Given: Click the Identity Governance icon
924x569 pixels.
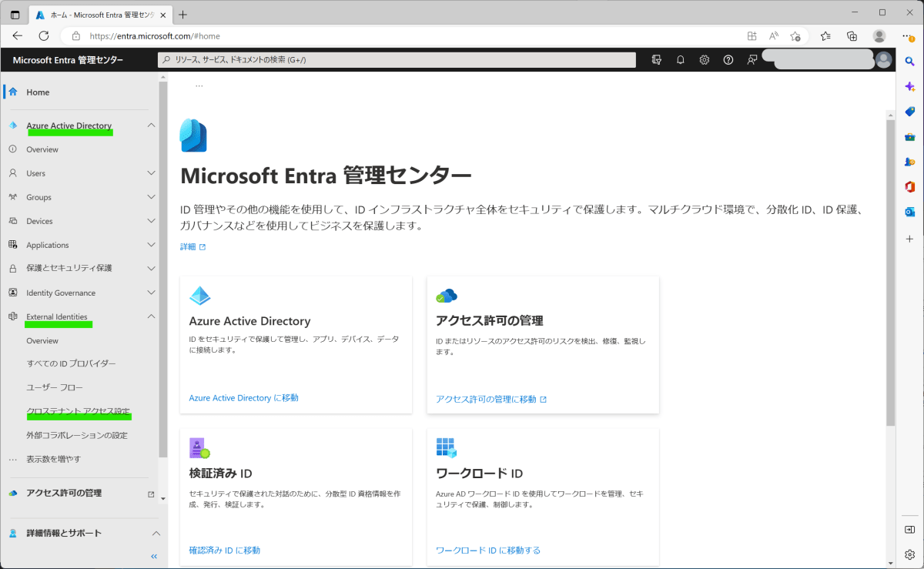Looking at the screenshot, I should [12, 293].
